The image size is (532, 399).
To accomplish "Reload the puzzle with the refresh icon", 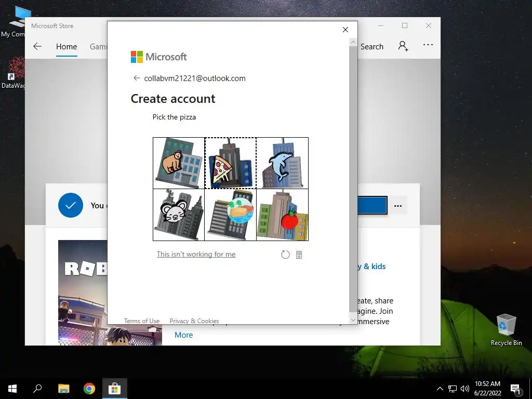I will tap(285, 255).
